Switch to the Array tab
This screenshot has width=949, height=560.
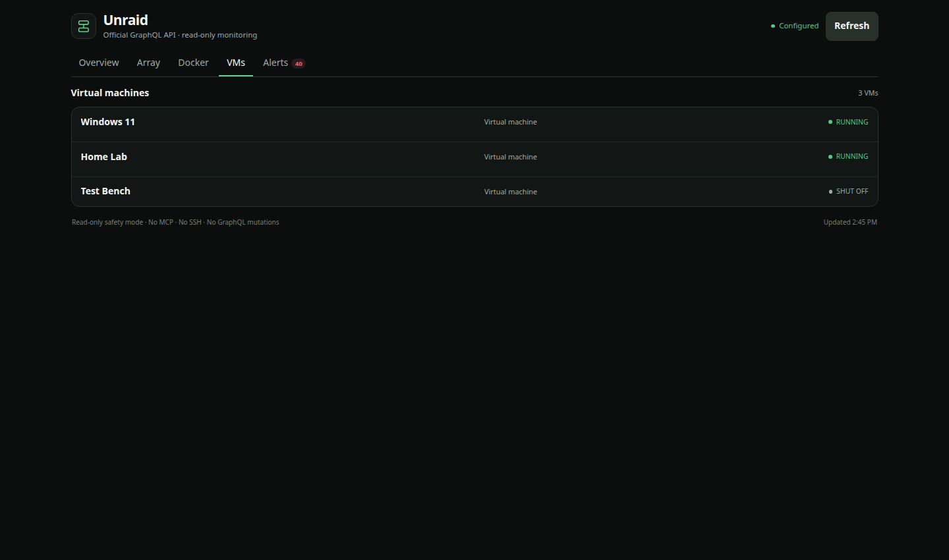pyautogui.click(x=148, y=63)
